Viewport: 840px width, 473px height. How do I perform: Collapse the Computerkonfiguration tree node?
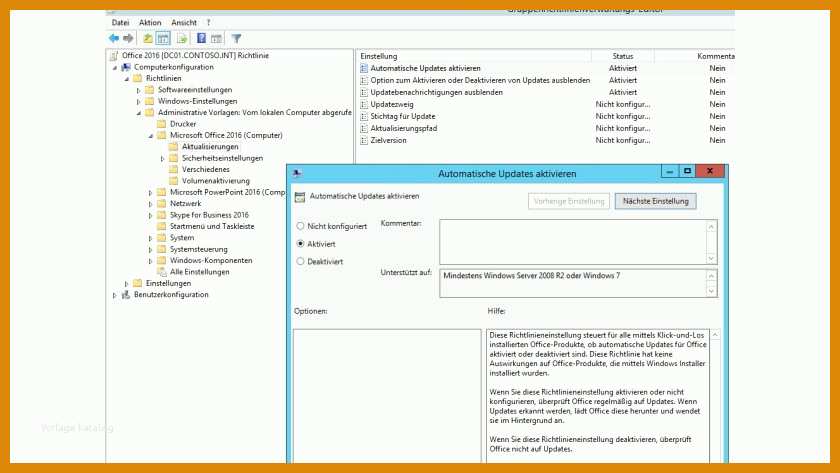pos(115,68)
